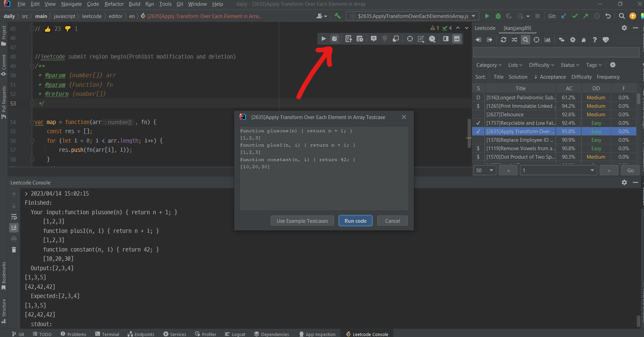
Task: Click the copy windows icon in editor toolbar
Action: [x=396, y=39]
